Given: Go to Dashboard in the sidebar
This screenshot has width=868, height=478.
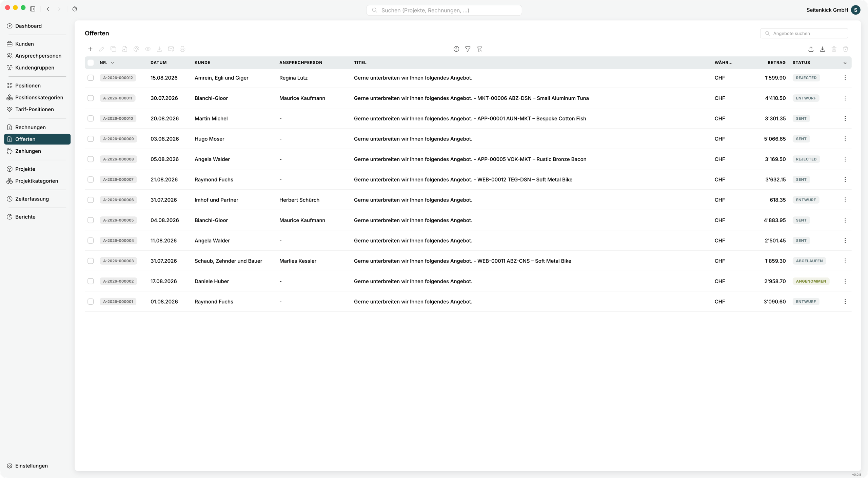Looking at the screenshot, I should click(x=37, y=26).
